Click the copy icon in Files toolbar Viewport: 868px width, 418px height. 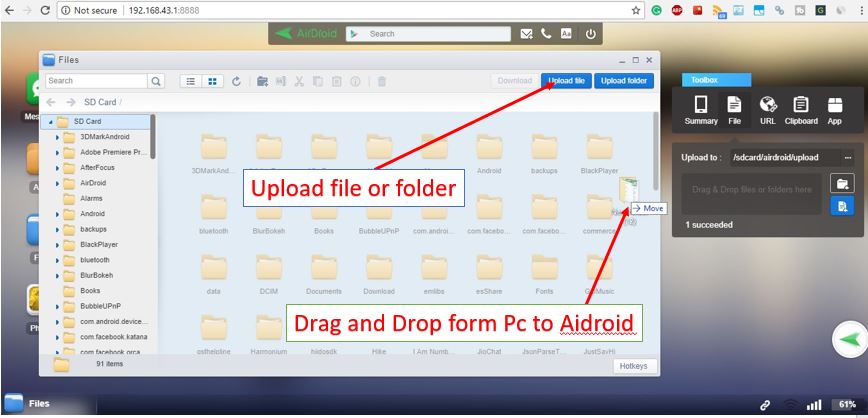tap(318, 81)
